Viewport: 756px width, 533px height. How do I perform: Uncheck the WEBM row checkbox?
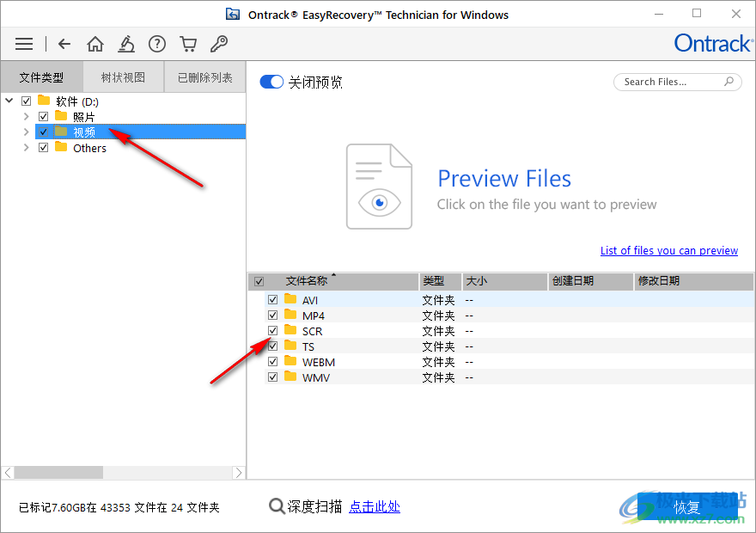[273, 361]
